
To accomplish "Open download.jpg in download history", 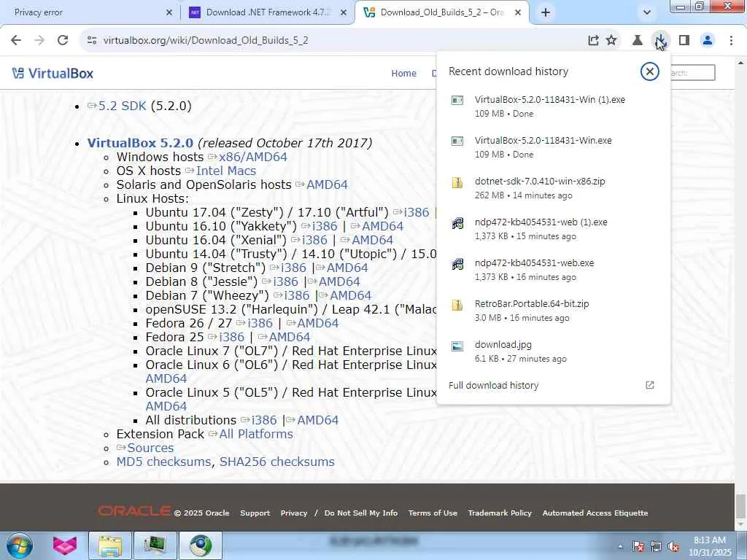I will point(553,352).
